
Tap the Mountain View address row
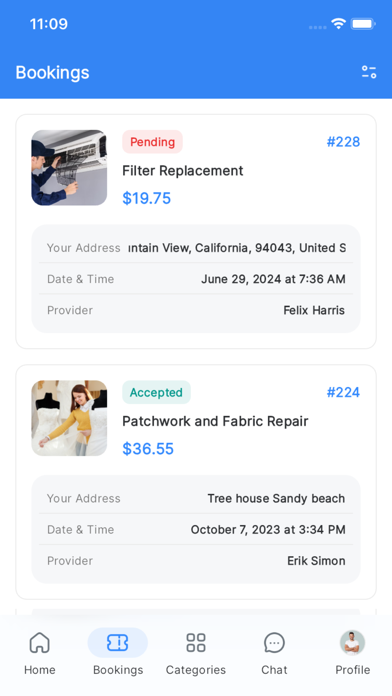(x=196, y=248)
